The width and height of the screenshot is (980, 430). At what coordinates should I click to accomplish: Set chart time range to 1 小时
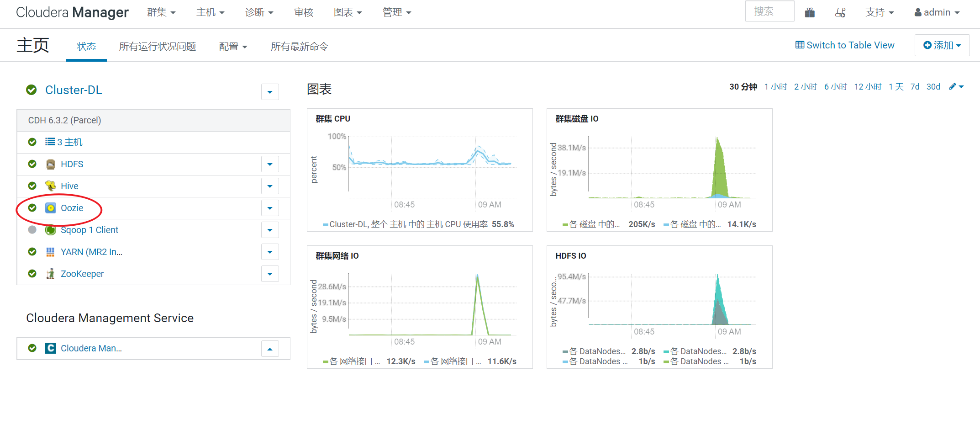tap(776, 86)
